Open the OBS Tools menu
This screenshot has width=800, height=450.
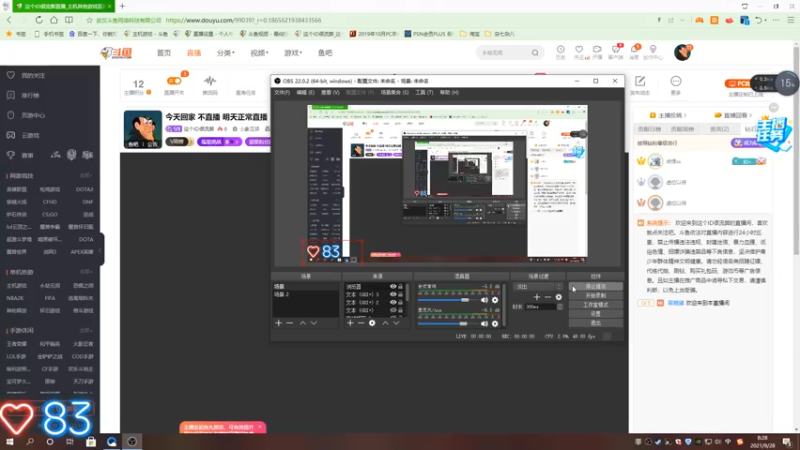tap(424, 92)
